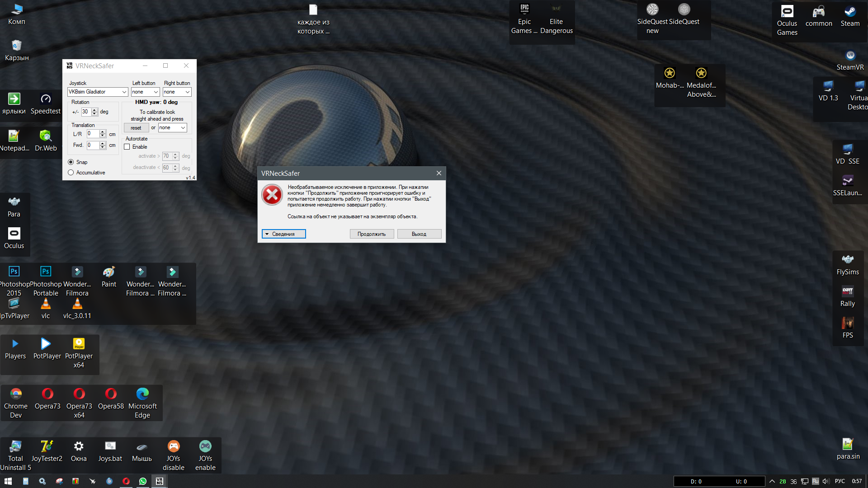Expand the Joystick VKBsim Gladiator dropdown

[98, 92]
